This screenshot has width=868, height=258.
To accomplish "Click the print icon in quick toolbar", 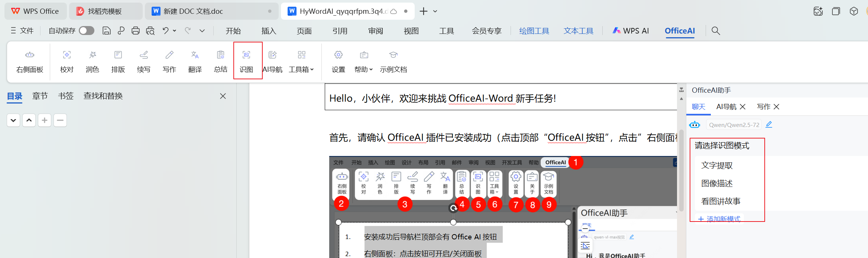I will (136, 31).
